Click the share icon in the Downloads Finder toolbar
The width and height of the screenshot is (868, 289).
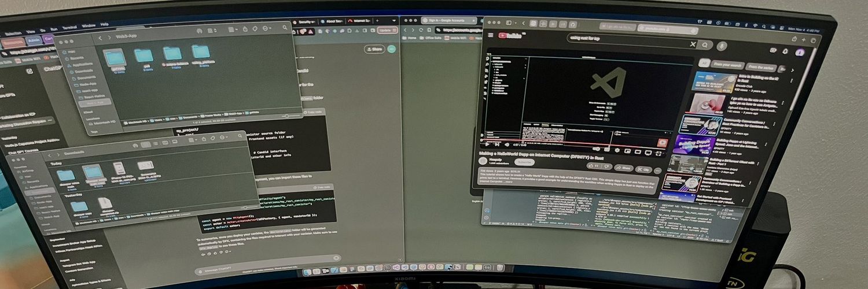(x=204, y=139)
